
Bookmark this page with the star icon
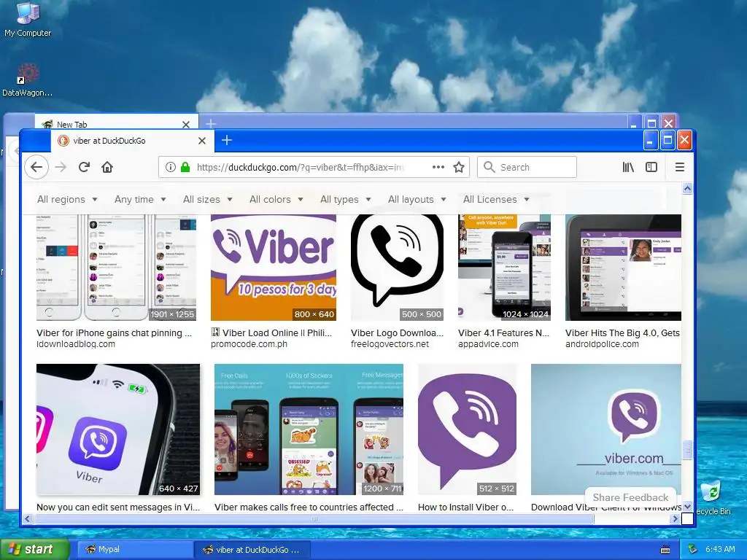point(459,167)
